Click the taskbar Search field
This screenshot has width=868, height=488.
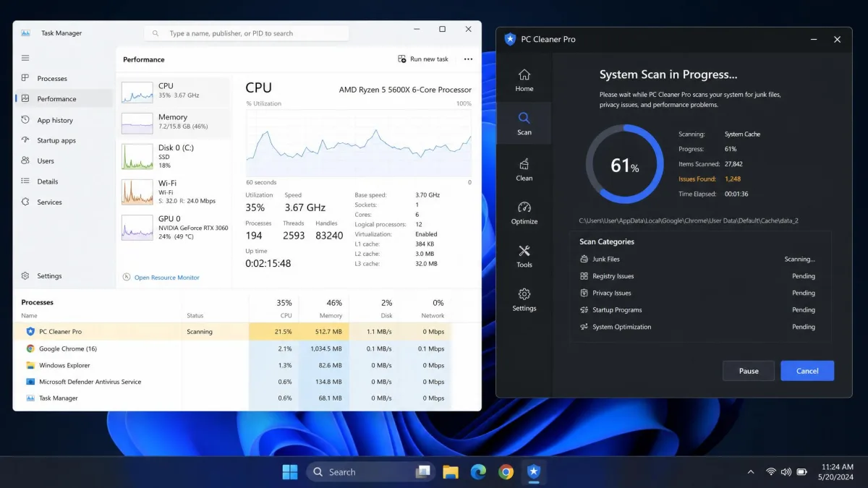point(370,472)
